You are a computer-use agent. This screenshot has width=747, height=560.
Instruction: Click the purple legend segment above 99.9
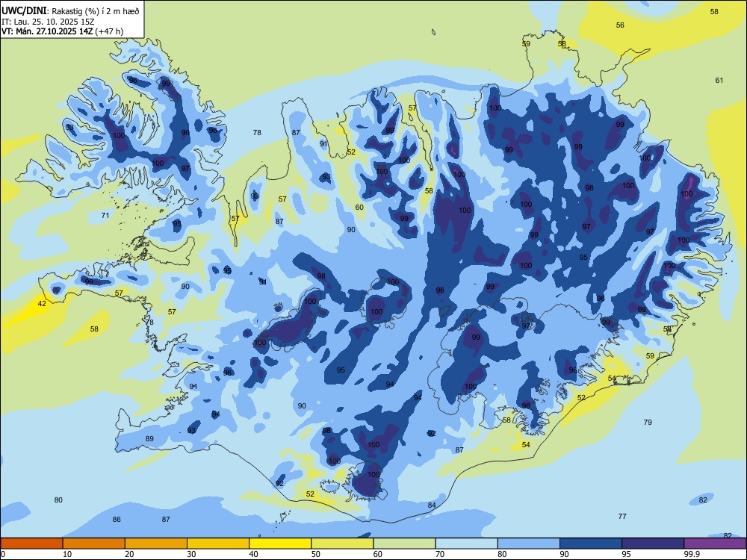click(715, 544)
